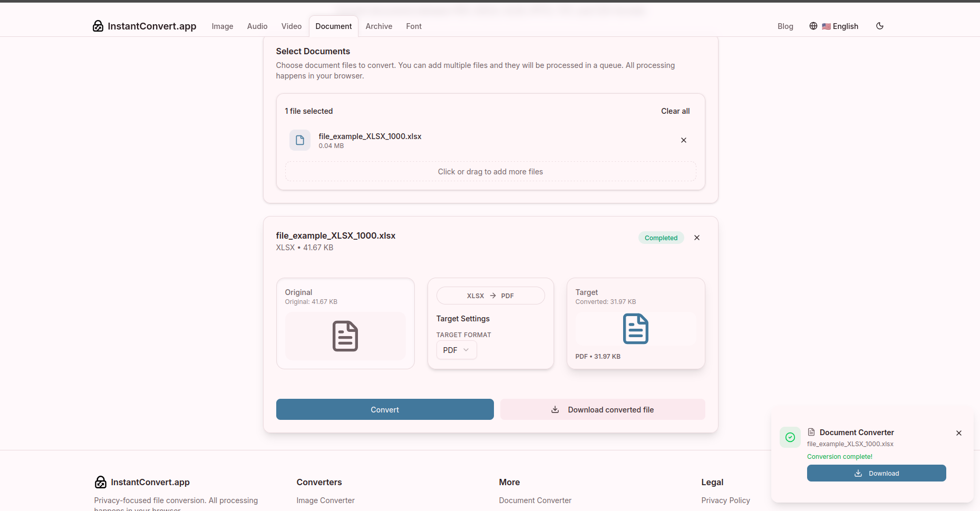Click the drag-and-drop area to add files
Screen dimensions: 980x511
[490, 171]
